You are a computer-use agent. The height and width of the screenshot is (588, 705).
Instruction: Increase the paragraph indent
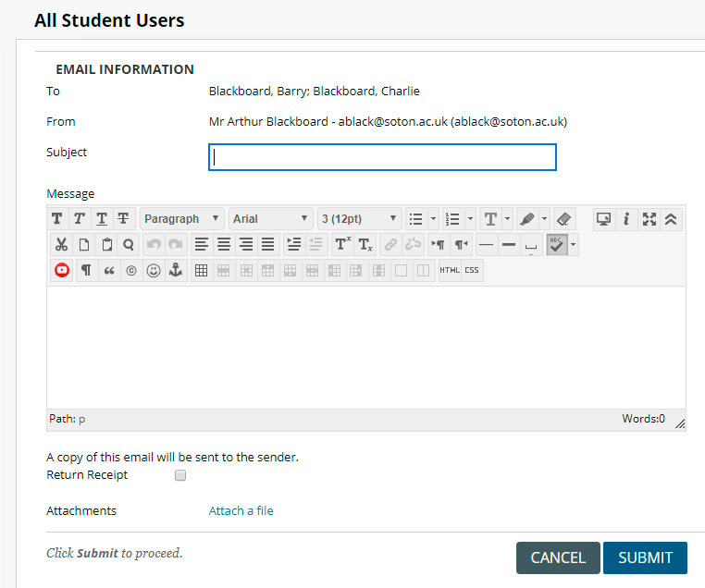click(294, 244)
